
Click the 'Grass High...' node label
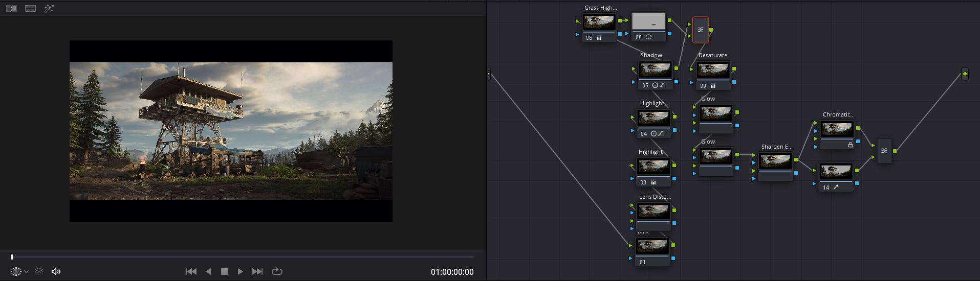tap(601, 8)
